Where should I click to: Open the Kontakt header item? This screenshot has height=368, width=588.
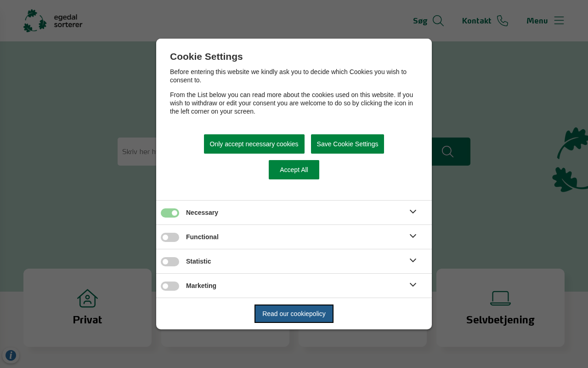pos(476,21)
